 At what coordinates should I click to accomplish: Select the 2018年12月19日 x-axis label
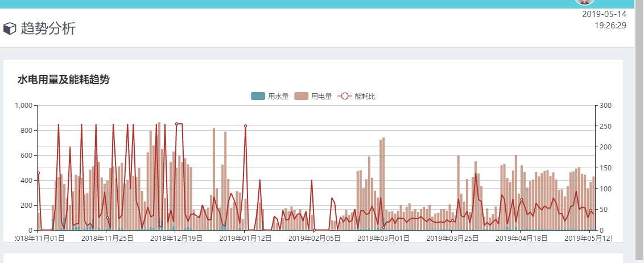point(176,239)
